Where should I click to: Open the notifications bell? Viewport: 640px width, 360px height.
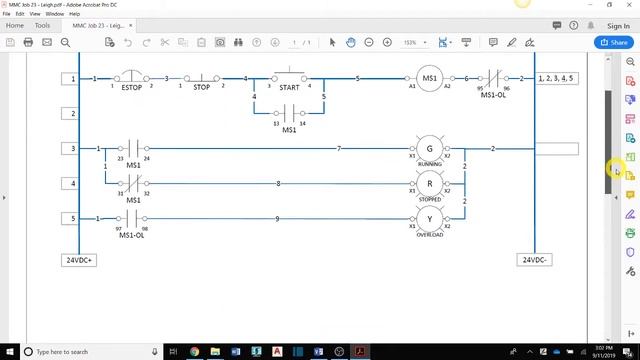[591, 25]
